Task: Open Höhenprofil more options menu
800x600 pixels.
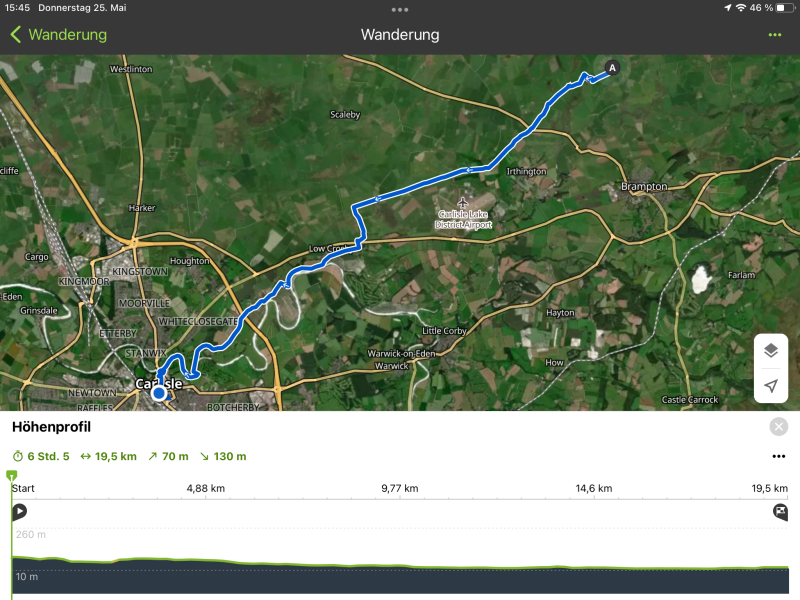Action: pos(779,457)
